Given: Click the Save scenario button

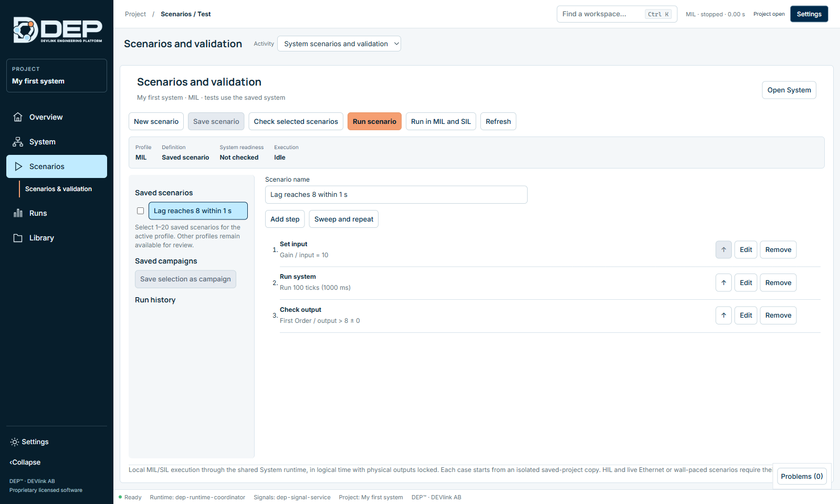Looking at the screenshot, I should tap(216, 121).
